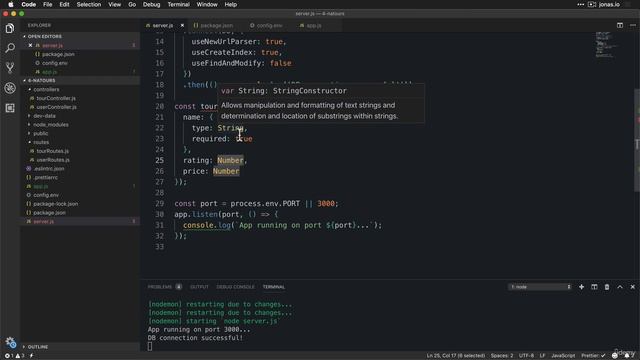Open .eslintrc.json in the file tree
640x360 pixels.
(x=49, y=169)
